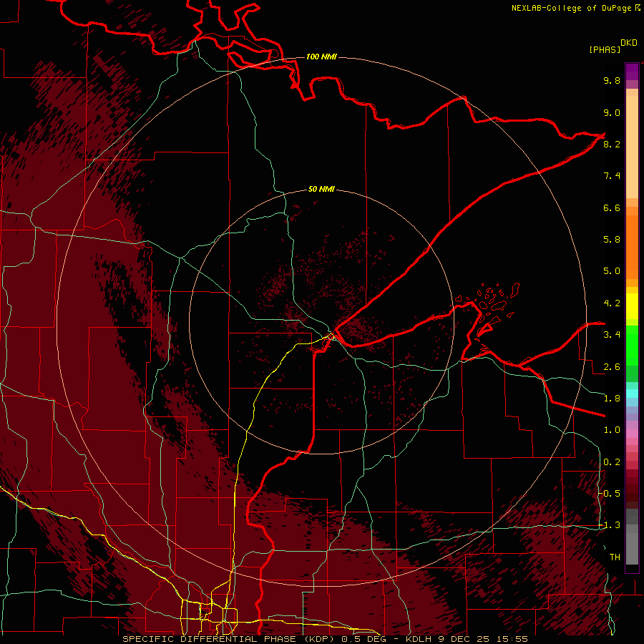Click the 3.4 scale value
The image size is (644, 644).
pyautogui.click(x=612, y=335)
